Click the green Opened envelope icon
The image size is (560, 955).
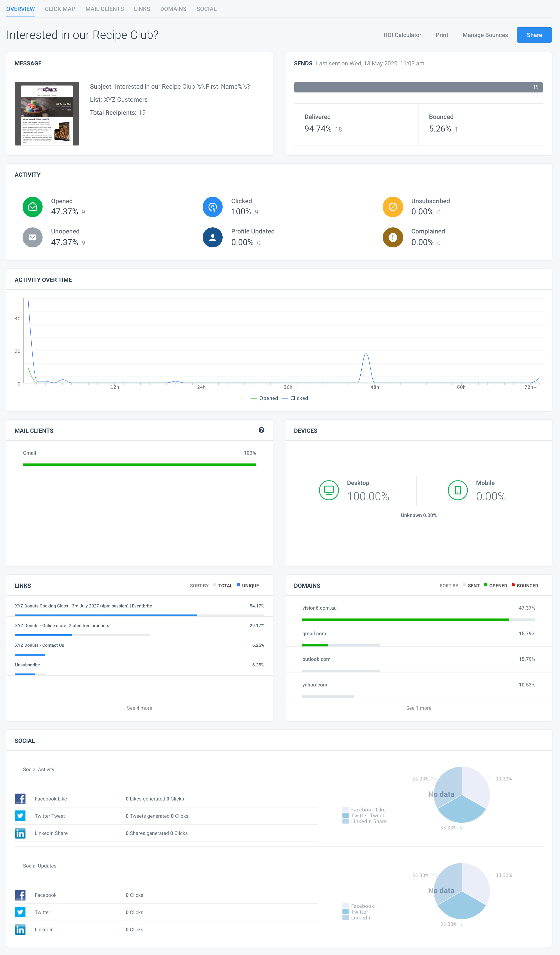33,207
